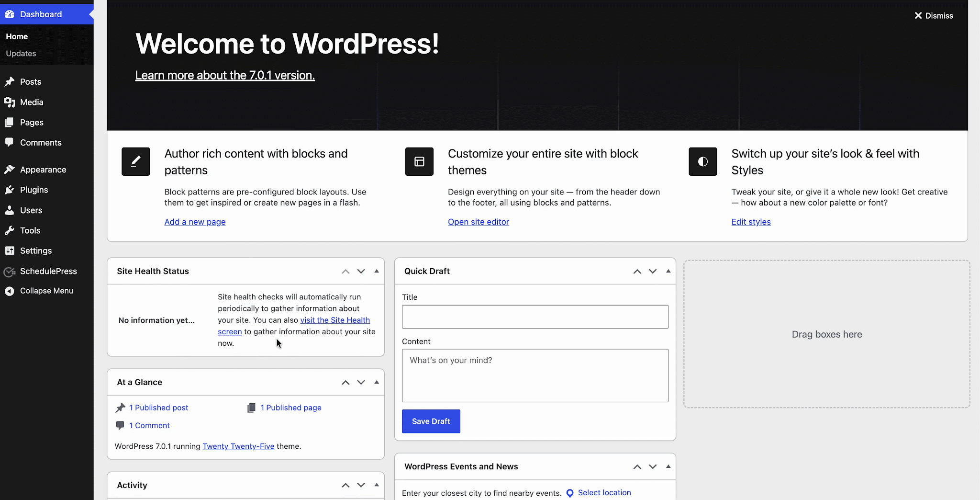980x500 pixels.
Task: Open 'visit the Site Health screen' link
Action: pyautogui.click(x=335, y=320)
